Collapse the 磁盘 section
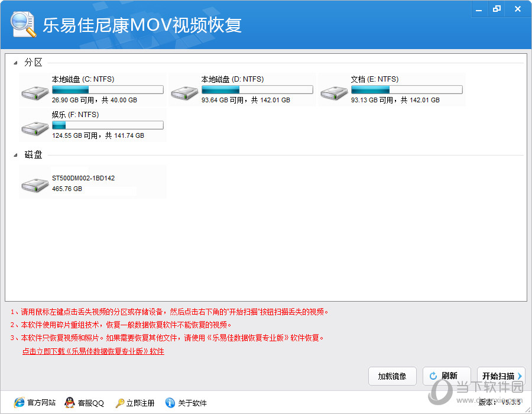 coord(15,155)
